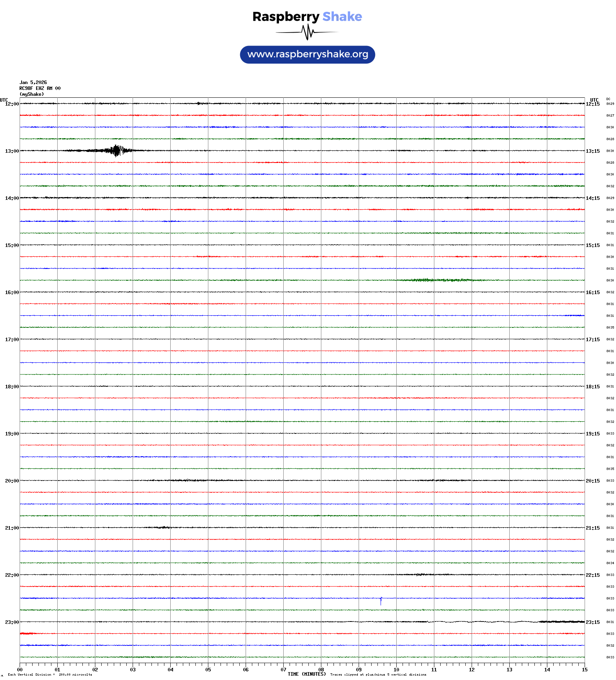Click the Each Vertical Division microvolts note
This screenshot has width=616, height=680.
pos(50,675)
